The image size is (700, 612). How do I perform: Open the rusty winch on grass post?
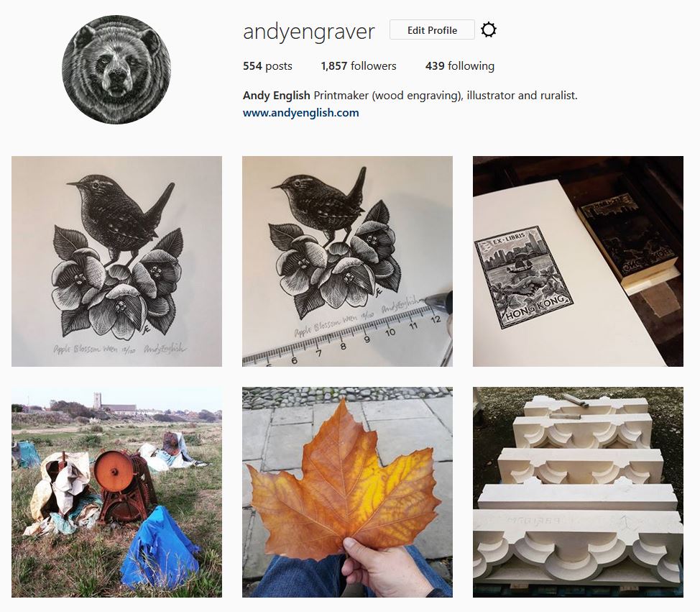tap(116, 493)
